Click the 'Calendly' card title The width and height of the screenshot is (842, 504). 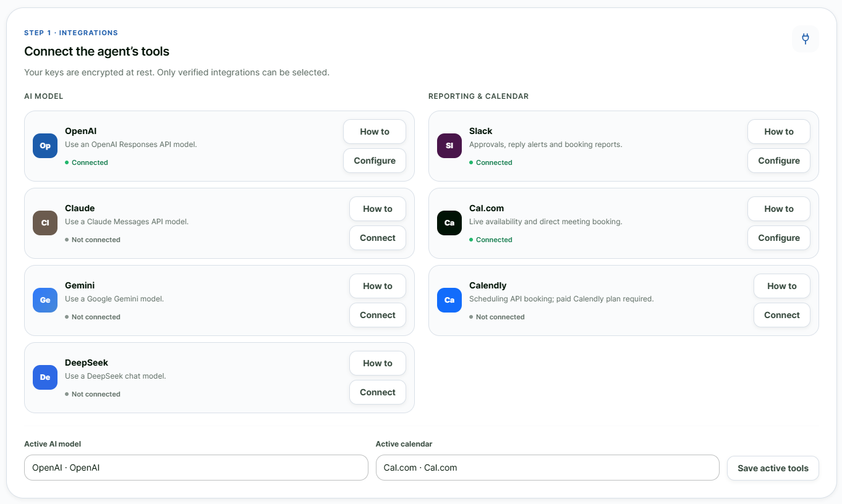coord(488,285)
